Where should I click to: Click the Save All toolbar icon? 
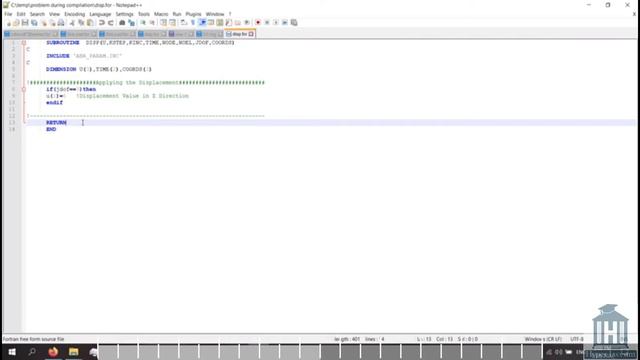click(34, 23)
